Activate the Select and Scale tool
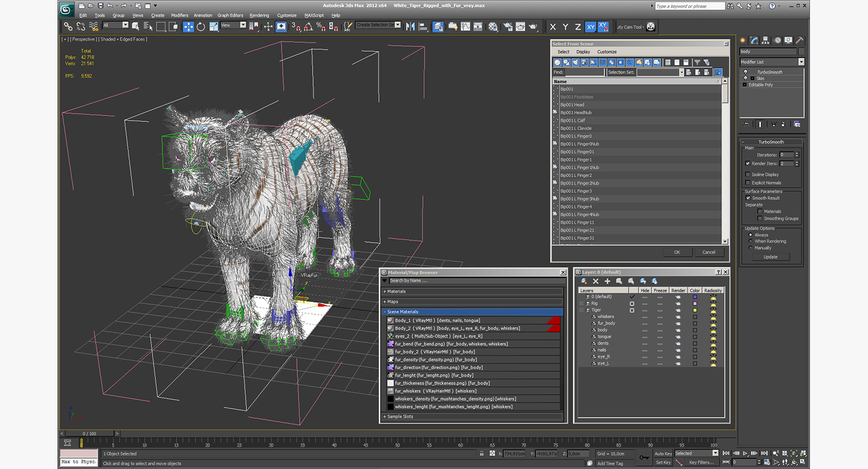 213,26
